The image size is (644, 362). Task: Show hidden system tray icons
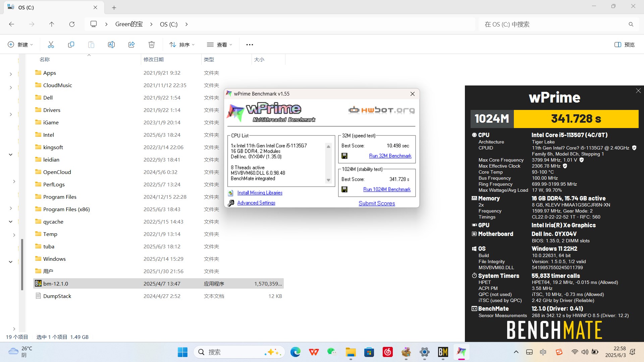516,352
